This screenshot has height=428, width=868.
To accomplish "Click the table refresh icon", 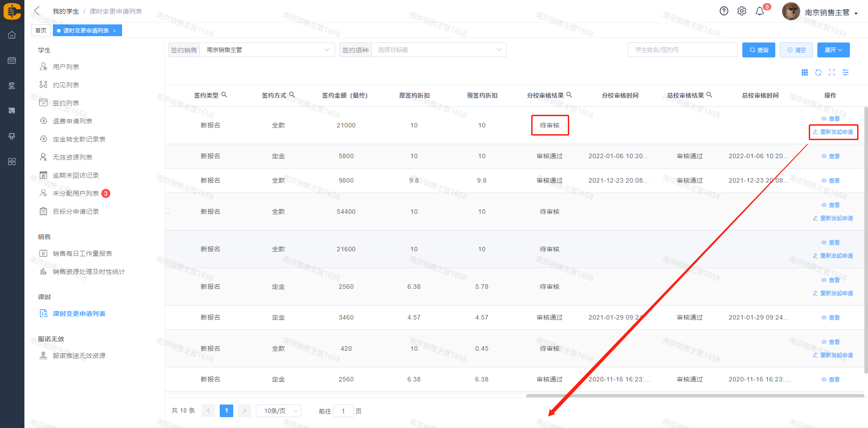I will [818, 73].
